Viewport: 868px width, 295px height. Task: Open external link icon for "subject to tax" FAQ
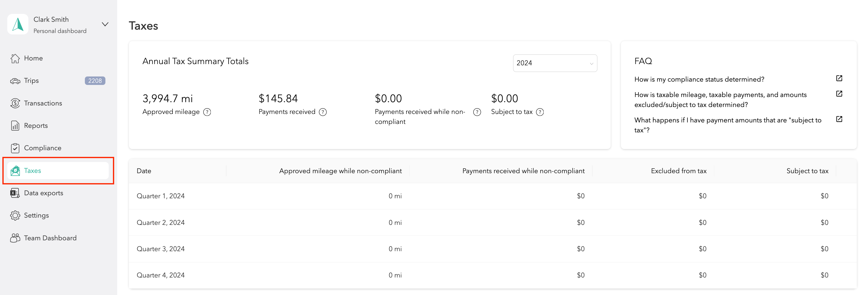[x=839, y=119]
